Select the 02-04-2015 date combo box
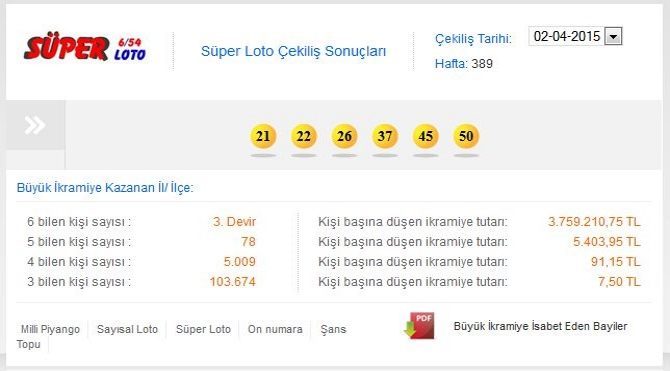 pos(575,36)
